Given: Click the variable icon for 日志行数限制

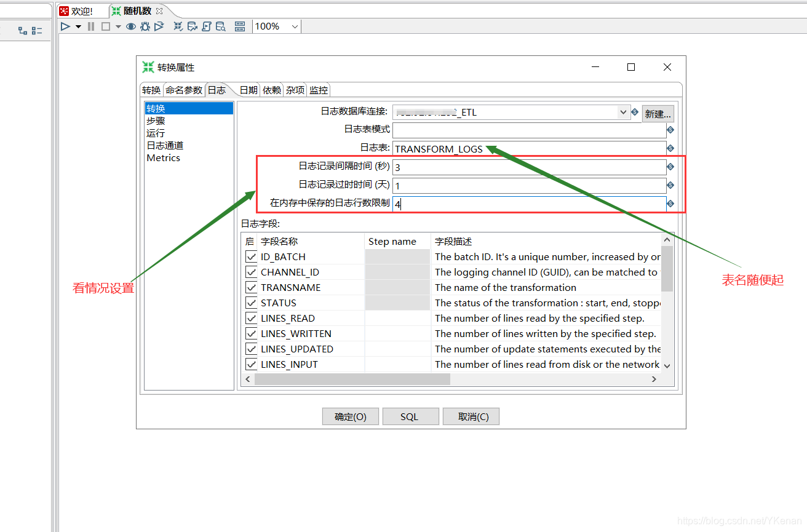Looking at the screenshot, I should 670,204.
